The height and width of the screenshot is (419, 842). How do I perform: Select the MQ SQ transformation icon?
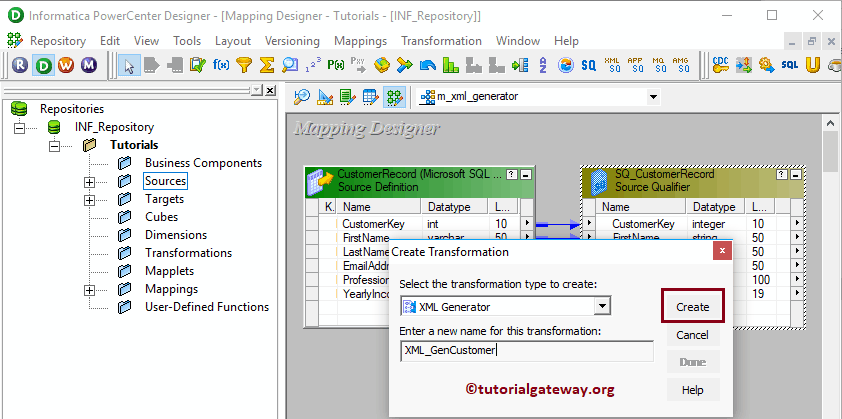pos(658,66)
